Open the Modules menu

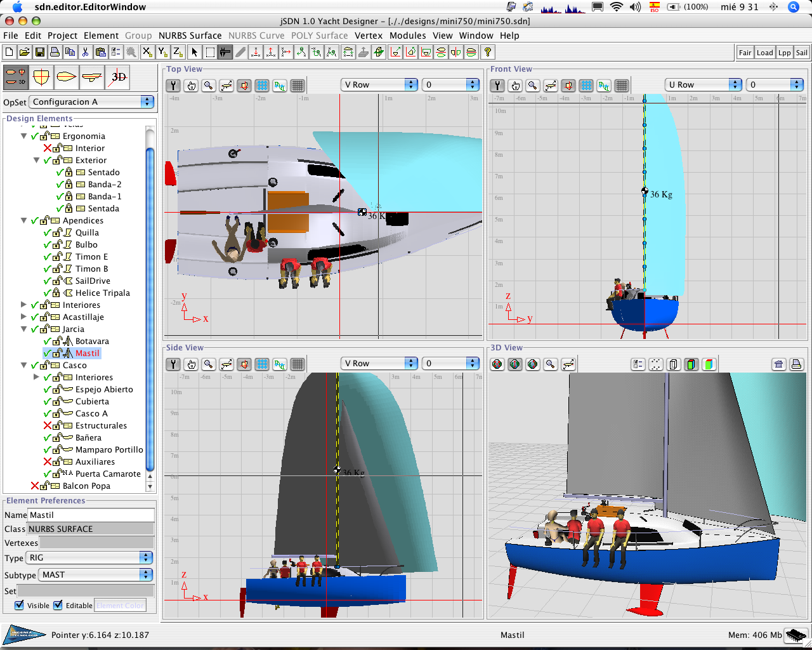click(408, 36)
